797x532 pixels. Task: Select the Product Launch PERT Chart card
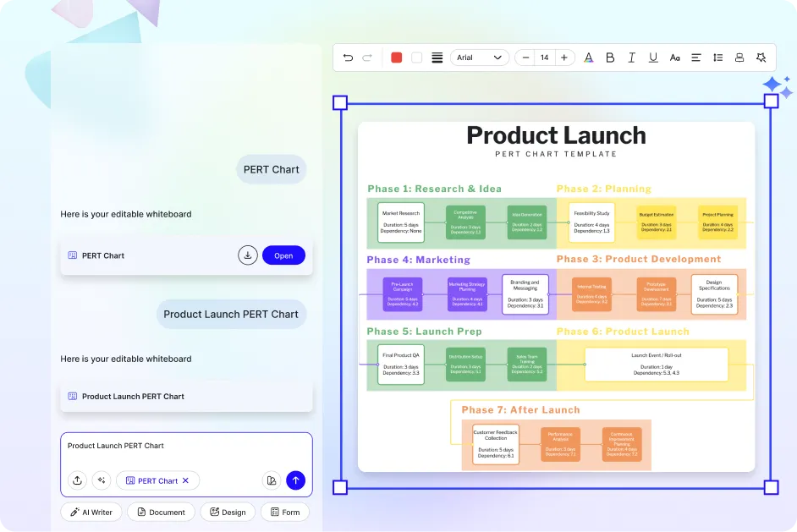(x=186, y=397)
